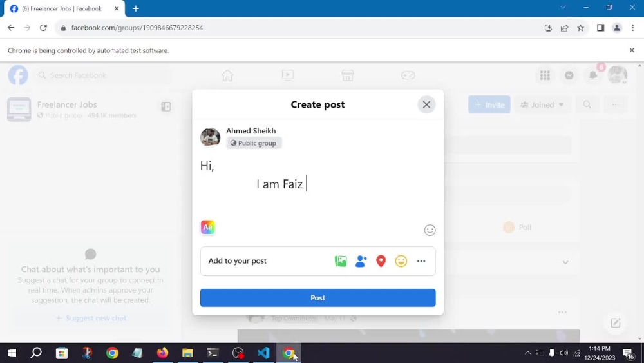Open the volume control in tray
The height and width of the screenshot is (363, 644).
tap(564, 353)
